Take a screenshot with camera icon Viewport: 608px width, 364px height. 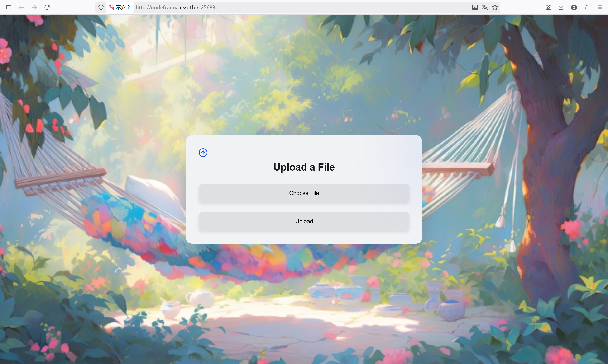[548, 7]
